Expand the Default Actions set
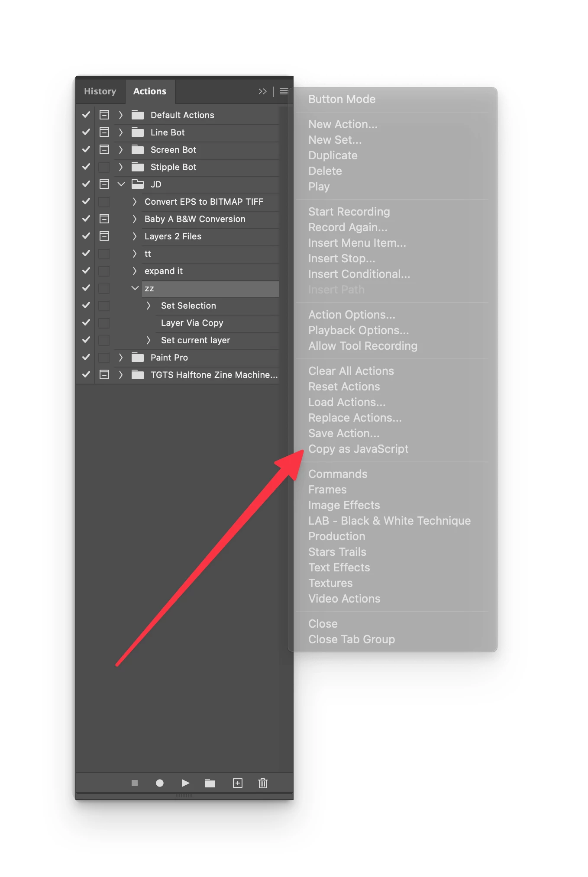This screenshot has height=877, width=588. 121,115
